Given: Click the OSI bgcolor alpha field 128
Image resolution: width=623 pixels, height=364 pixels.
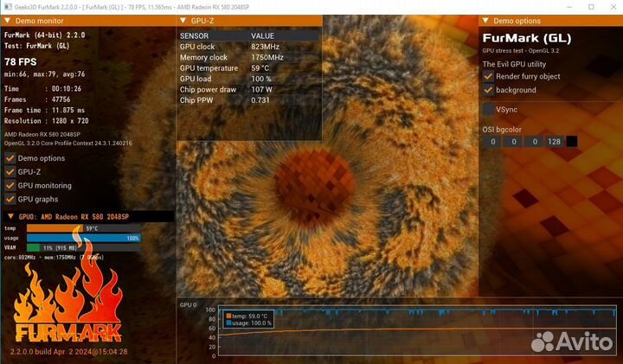Looking at the screenshot, I should [554, 142].
